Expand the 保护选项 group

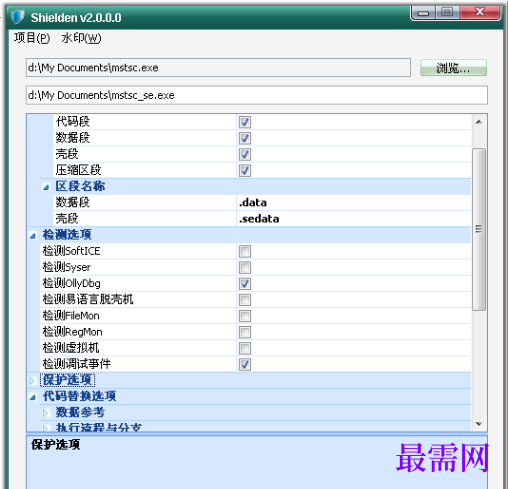click(32, 380)
